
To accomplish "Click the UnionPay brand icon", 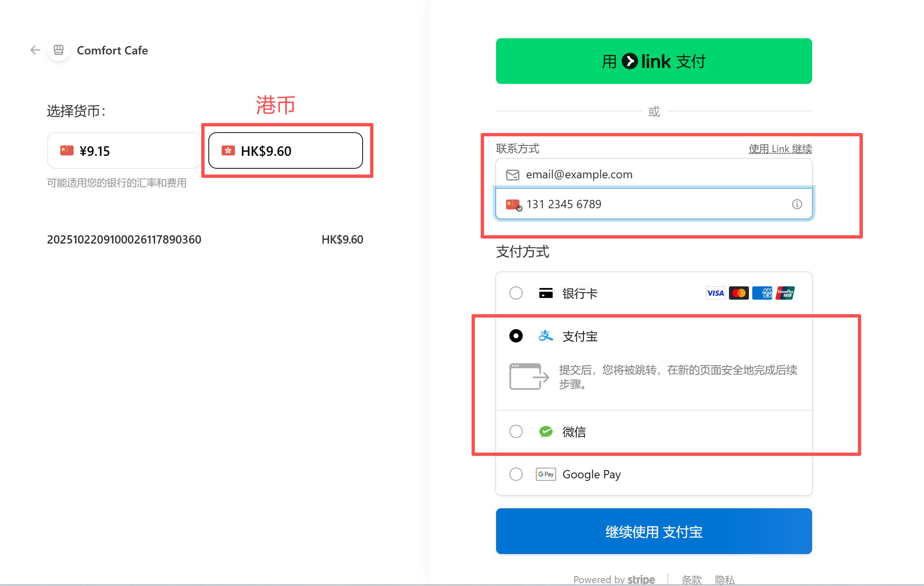I will click(x=785, y=293).
